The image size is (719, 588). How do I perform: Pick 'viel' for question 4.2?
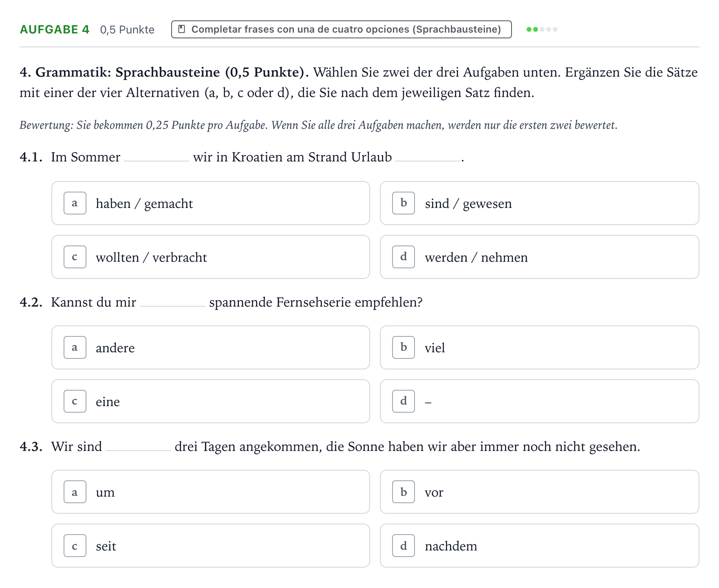[540, 347]
